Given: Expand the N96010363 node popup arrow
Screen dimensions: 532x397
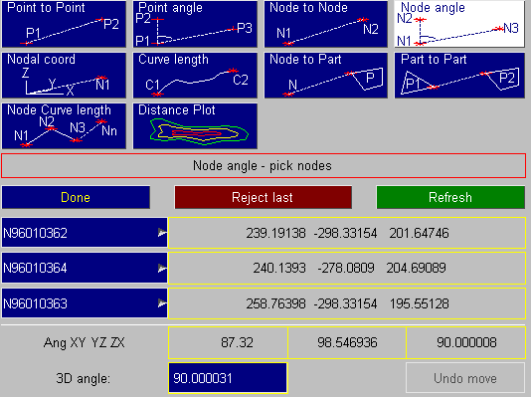Looking at the screenshot, I should tap(162, 303).
